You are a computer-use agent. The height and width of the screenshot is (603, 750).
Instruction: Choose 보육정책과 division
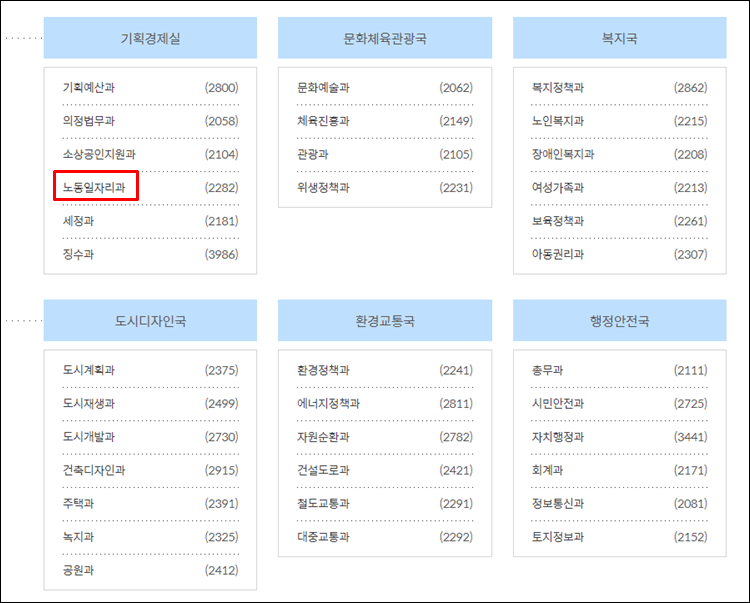point(558,221)
